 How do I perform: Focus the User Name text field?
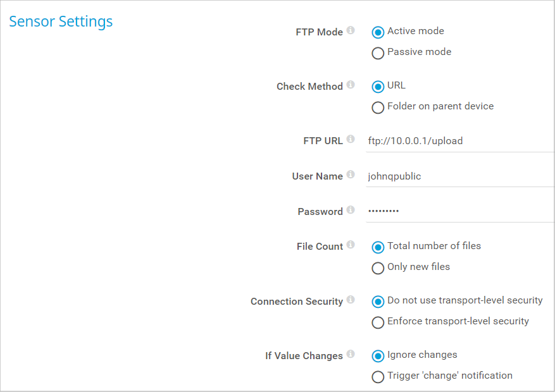point(459,176)
